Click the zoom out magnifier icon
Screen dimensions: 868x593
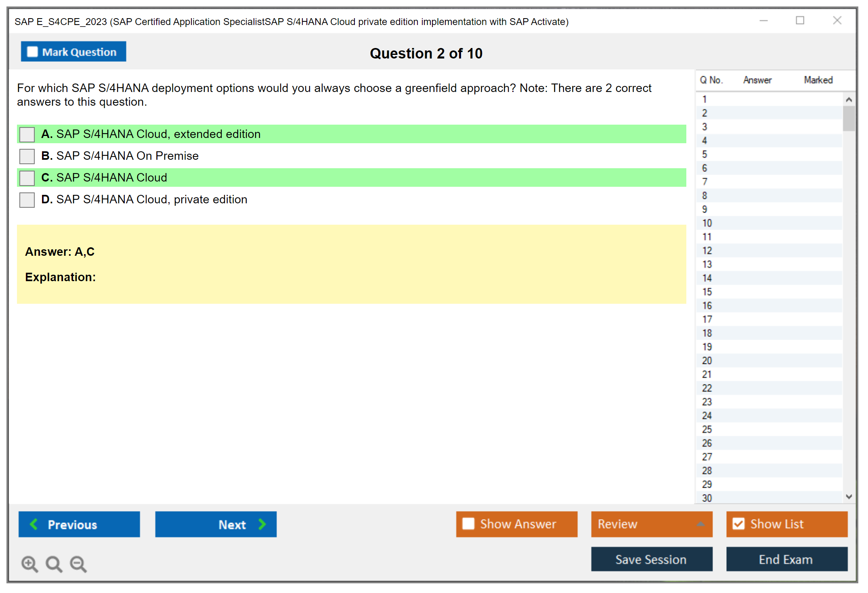(78, 564)
